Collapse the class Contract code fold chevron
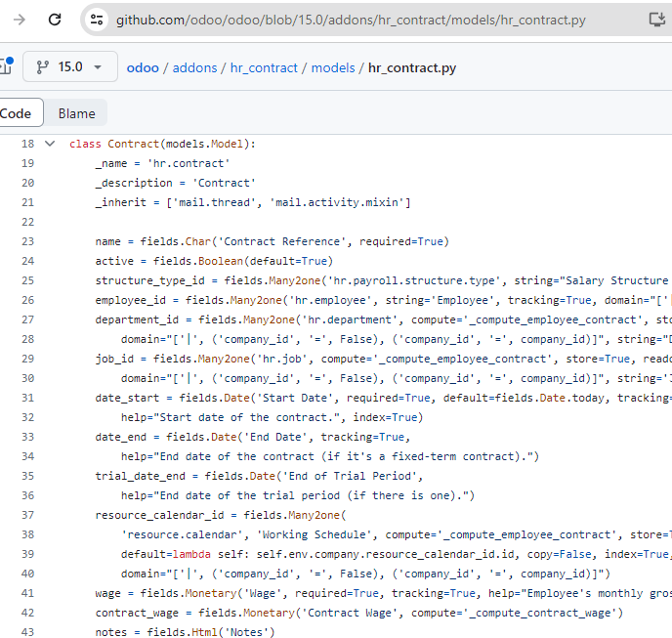Viewport: 672px width, 638px height. point(50,144)
